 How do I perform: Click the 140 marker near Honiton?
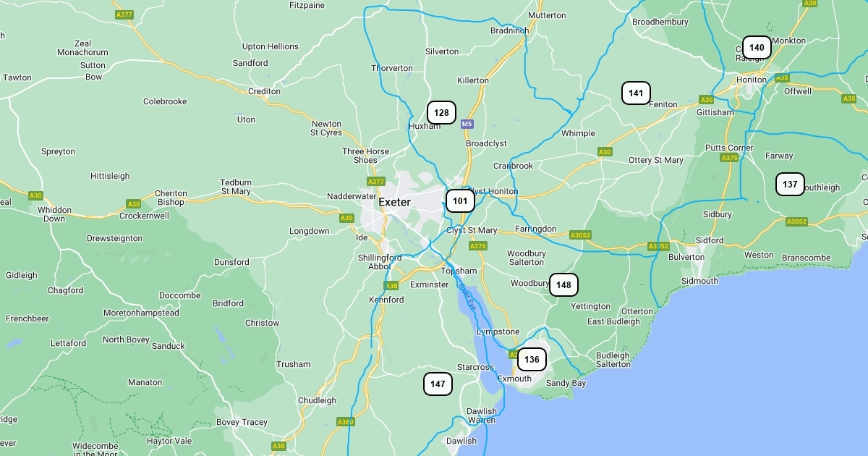click(757, 47)
